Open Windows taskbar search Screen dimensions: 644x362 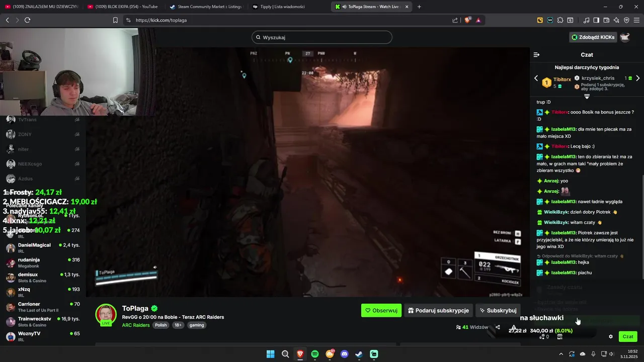pyautogui.click(x=285, y=354)
